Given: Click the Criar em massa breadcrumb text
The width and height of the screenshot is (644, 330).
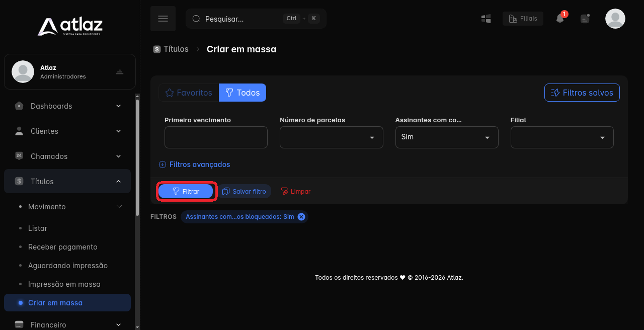Looking at the screenshot, I should click(242, 49).
